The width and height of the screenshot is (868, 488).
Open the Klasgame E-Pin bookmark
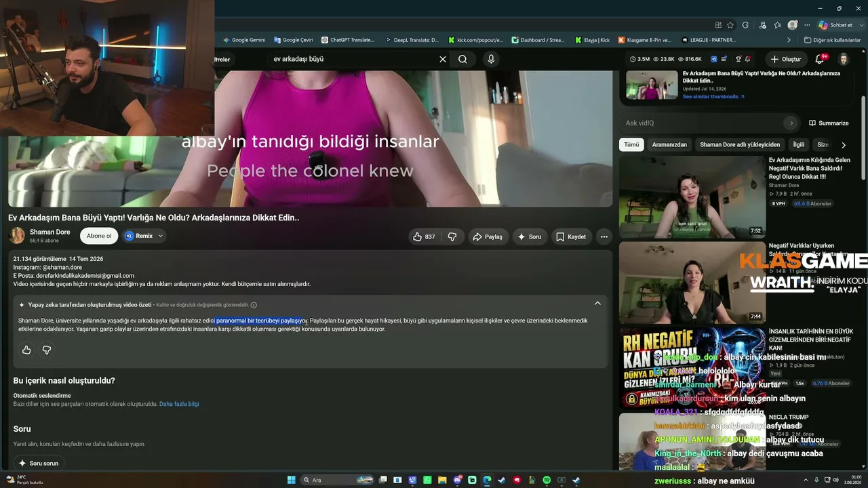point(645,40)
